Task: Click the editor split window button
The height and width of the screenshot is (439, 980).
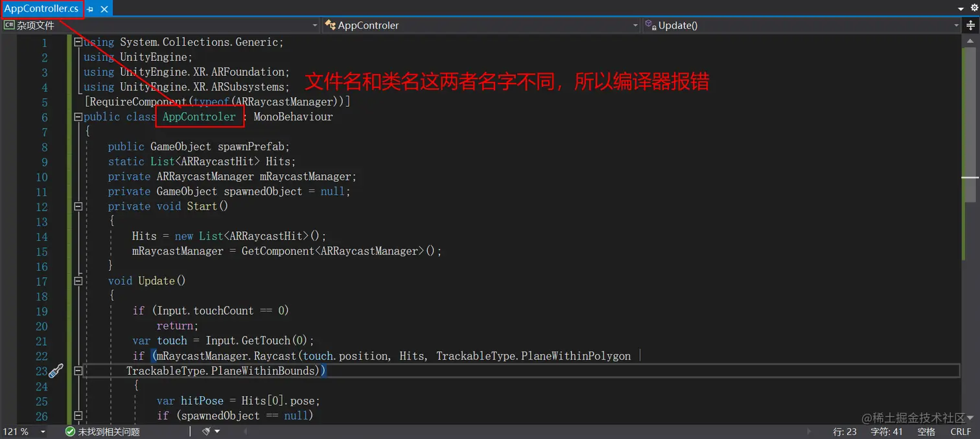Action: [970, 25]
